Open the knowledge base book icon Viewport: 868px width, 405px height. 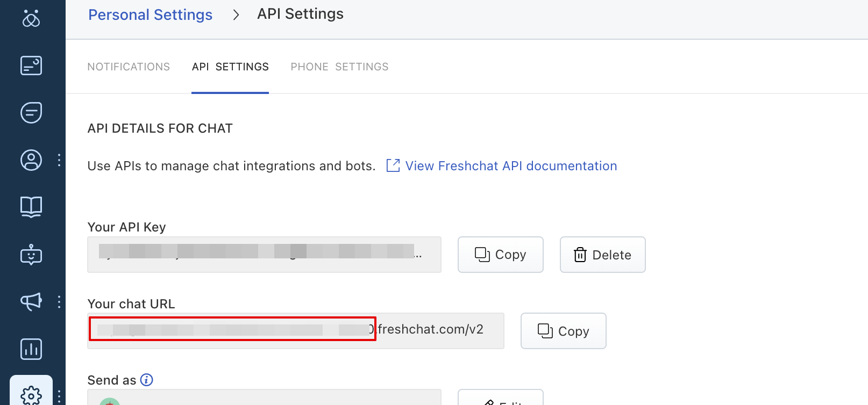coord(31,207)
